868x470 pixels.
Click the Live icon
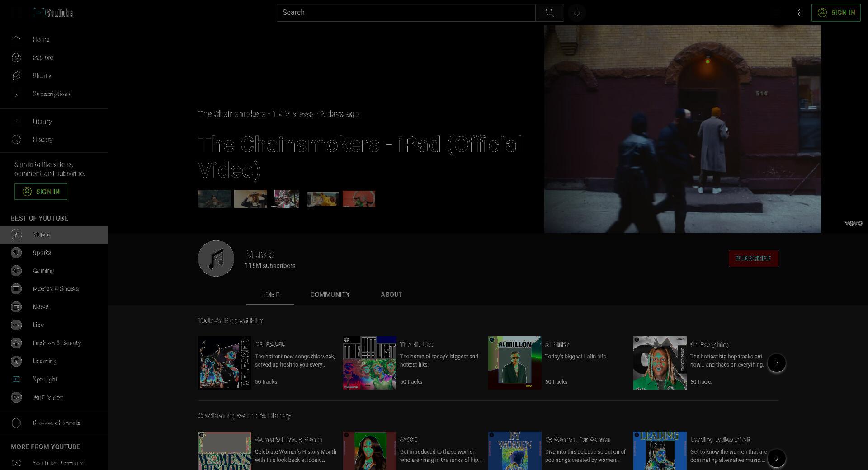(16, 325)
